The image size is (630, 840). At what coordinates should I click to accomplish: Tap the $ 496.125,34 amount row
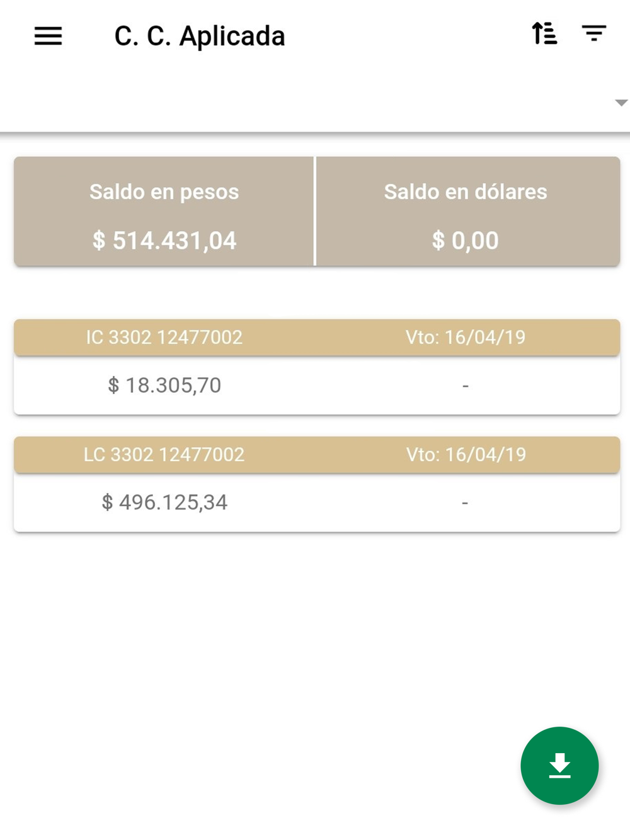[317, 502]
